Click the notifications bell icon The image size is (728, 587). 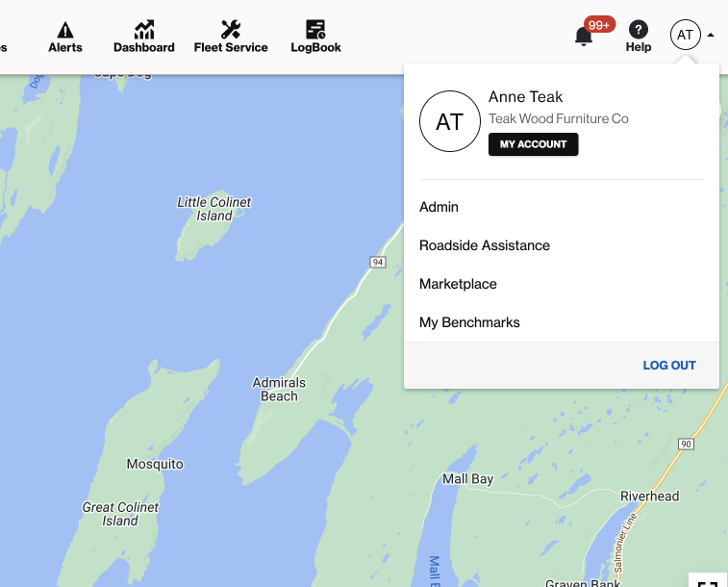[583, 37]
